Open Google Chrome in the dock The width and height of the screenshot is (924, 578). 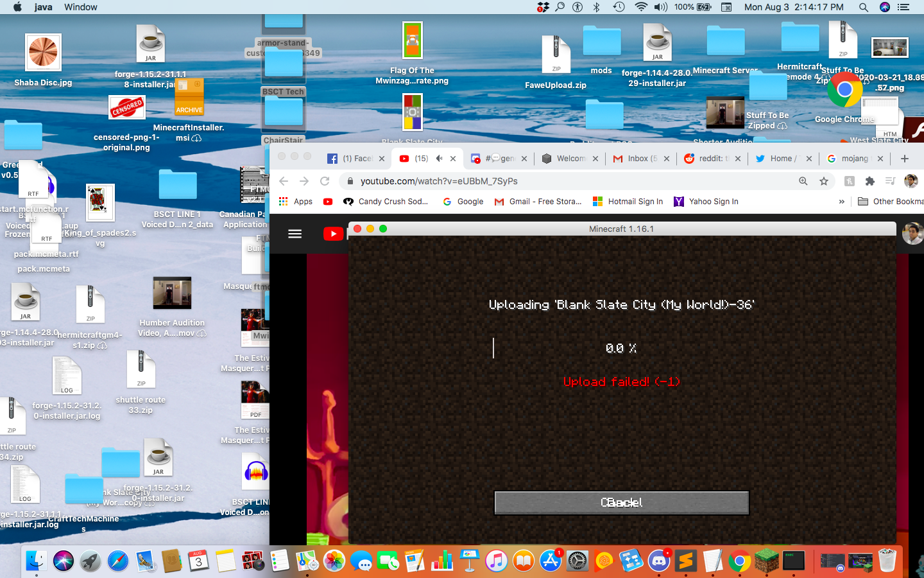point(740,561)
